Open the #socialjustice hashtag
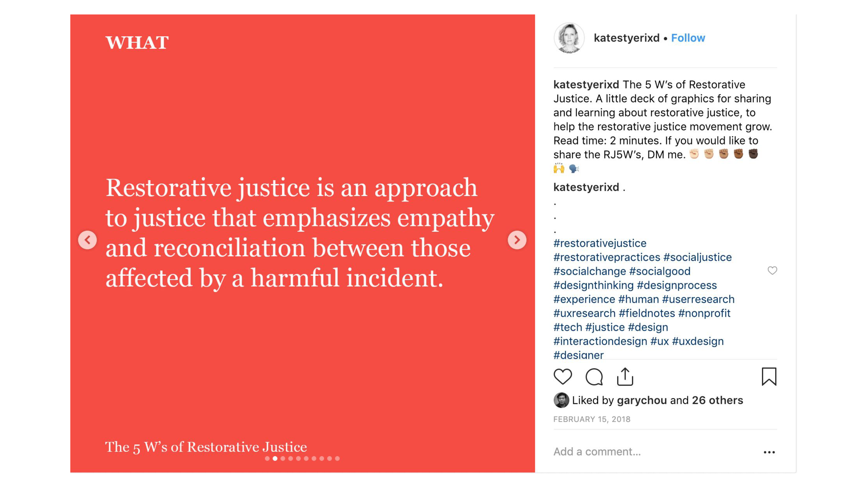Viewport: 868px width, 488px height. point(698,257)
